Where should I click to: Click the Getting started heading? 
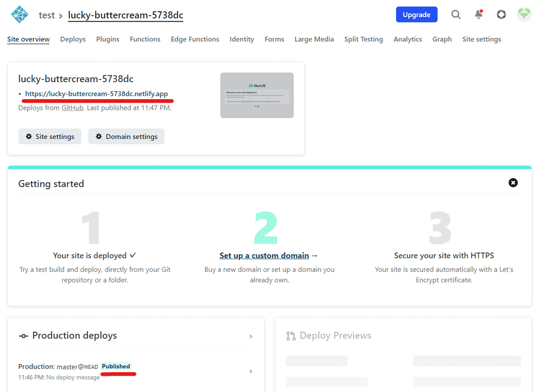click(51, 184)
